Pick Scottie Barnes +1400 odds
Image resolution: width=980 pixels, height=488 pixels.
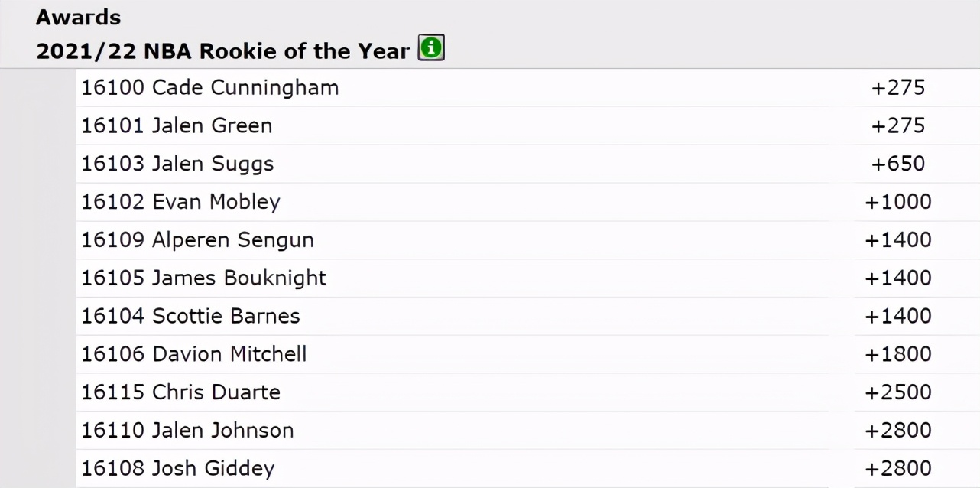(898, 316)
